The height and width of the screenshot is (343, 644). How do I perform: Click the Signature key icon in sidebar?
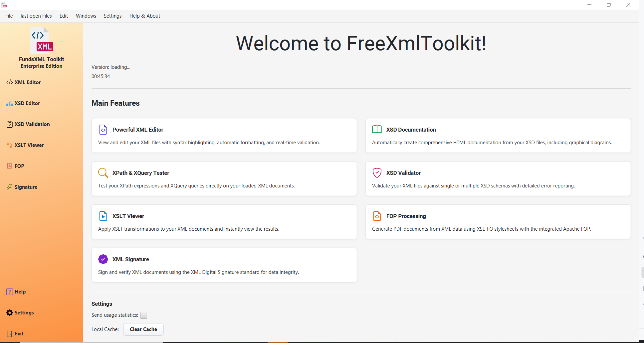(10, 187)
